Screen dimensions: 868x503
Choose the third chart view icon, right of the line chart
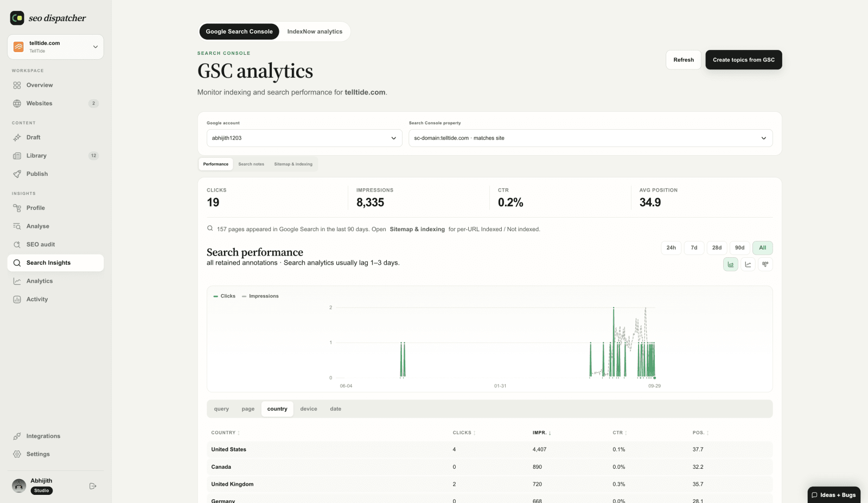[x=765, y=264]
